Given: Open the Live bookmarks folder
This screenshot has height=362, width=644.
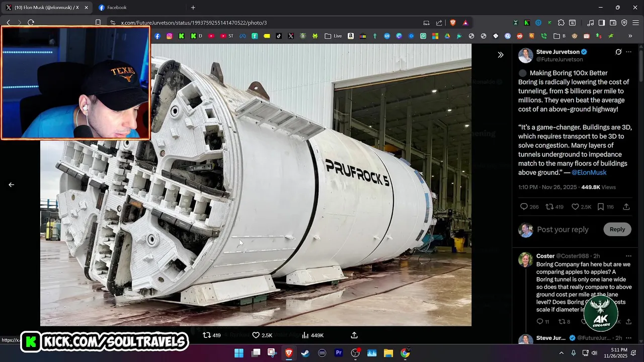Looking at the screenshot, I should point(333,36).
